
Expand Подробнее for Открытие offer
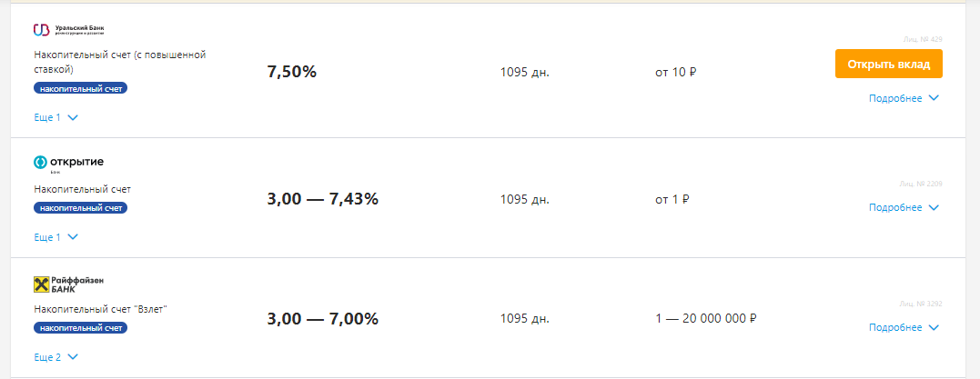[x=903, y=207]
